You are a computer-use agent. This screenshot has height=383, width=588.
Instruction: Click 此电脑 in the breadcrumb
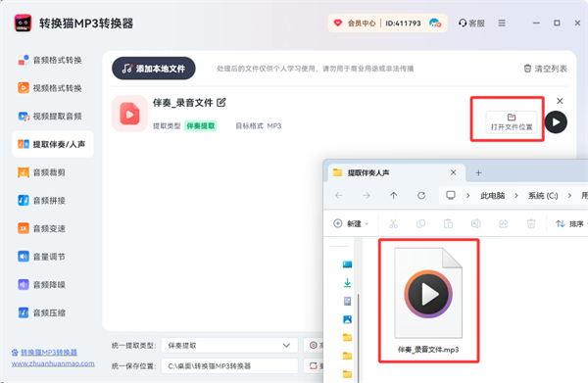492,196
